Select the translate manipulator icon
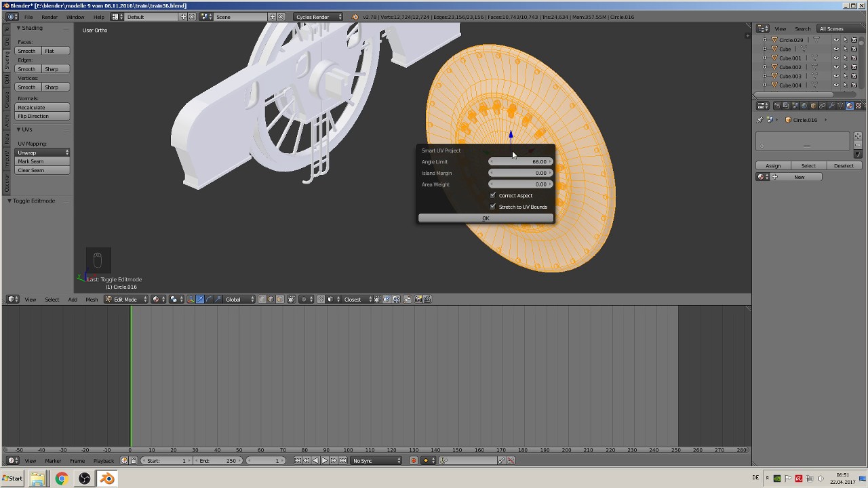 pos(200,300)
